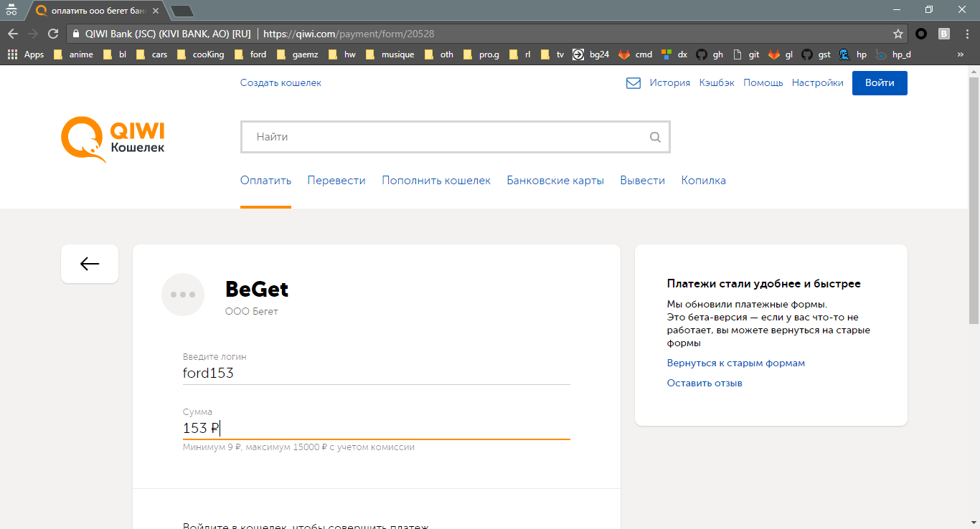Image resolution: width=980 pixels, height=529 pixels.
Task: Click the BeGet provider placeholder icon
Action: tap(184, 295)
